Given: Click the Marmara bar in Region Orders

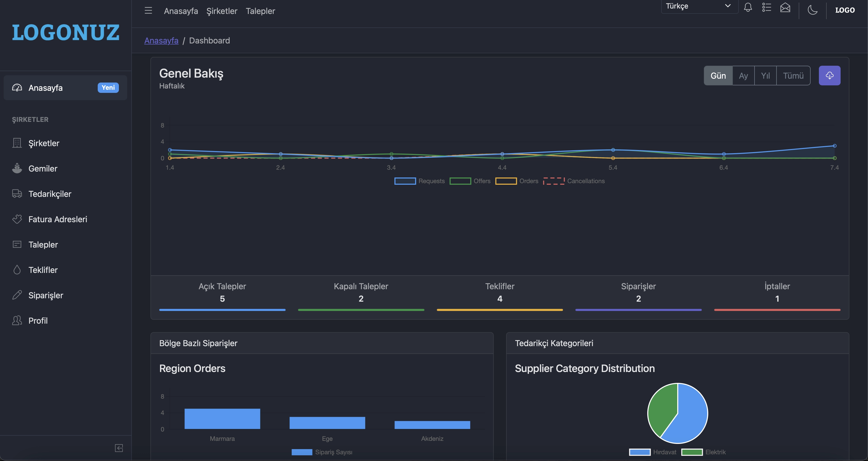Looking at the screenshot, I should coord(222,419).
